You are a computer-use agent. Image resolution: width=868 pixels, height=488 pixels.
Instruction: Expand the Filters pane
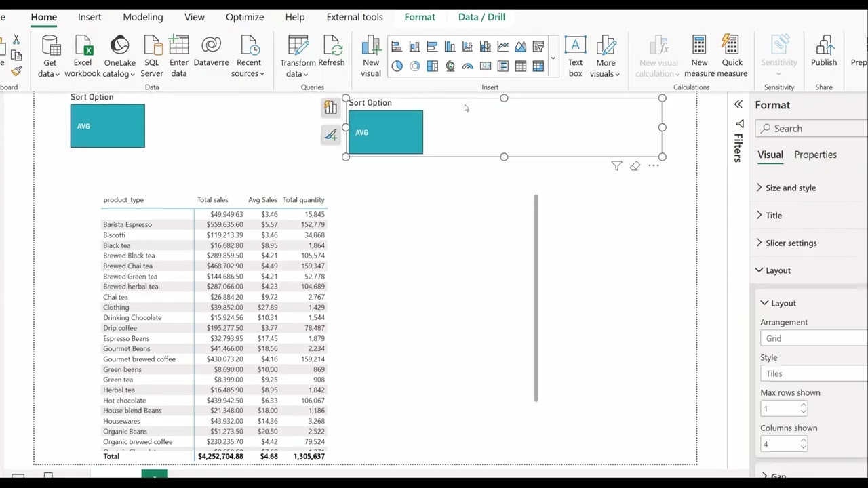tap(738, 141)
